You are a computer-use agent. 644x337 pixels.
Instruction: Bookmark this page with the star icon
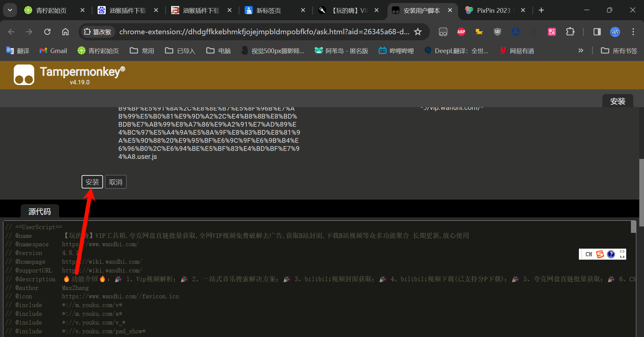click(x=418, y=32)
